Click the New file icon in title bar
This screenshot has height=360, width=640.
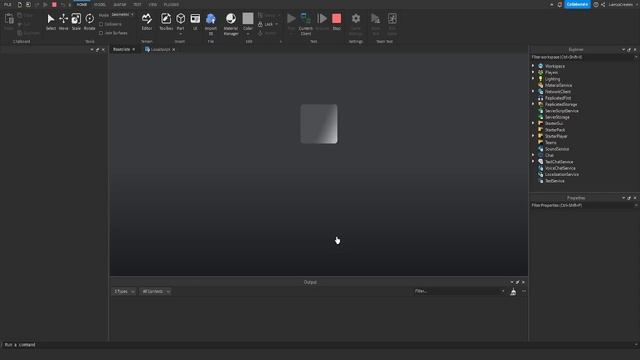click(x=19, y=4)
